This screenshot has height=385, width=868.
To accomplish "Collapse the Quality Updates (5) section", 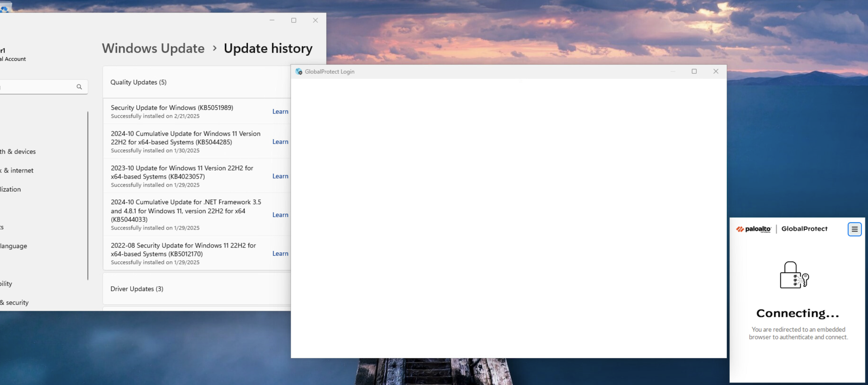I will pos(197,82).
